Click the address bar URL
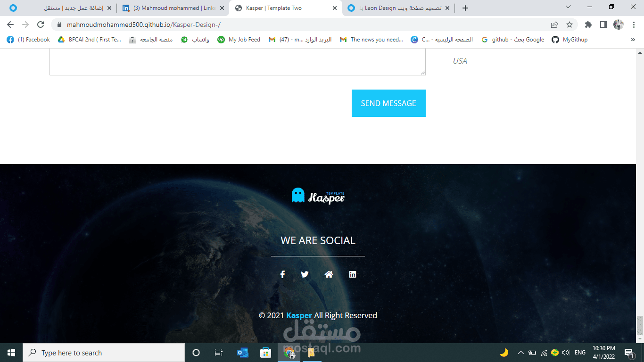Viewport: 644px width, 362px height. click(x=143, y=25)
